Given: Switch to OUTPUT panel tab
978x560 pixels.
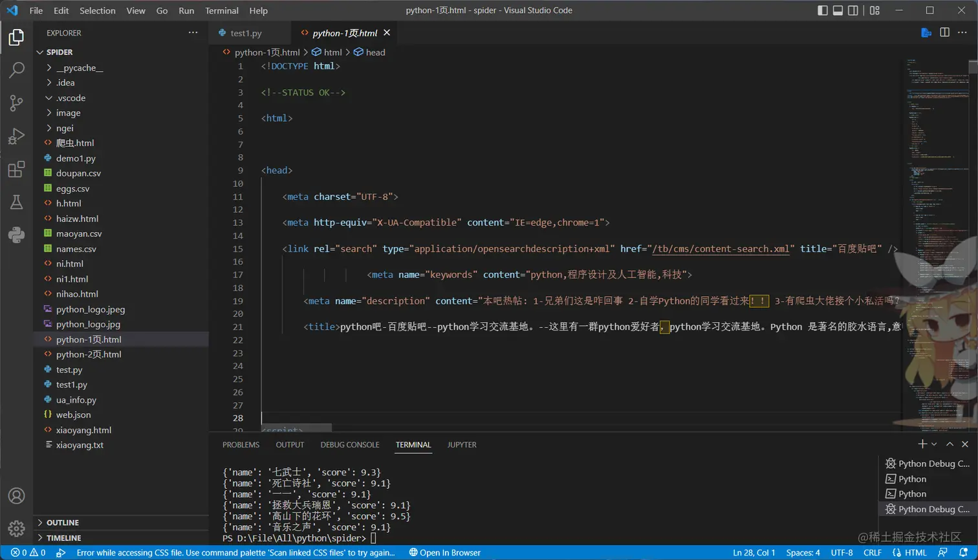Looking at the screenshot, I should click(290, 445).
